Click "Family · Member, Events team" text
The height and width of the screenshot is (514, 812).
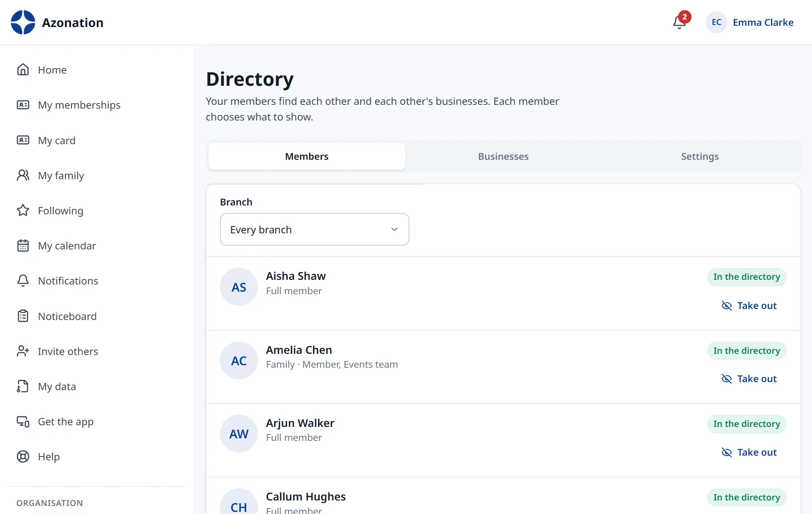pyautogui.click(x=332, y=364)
